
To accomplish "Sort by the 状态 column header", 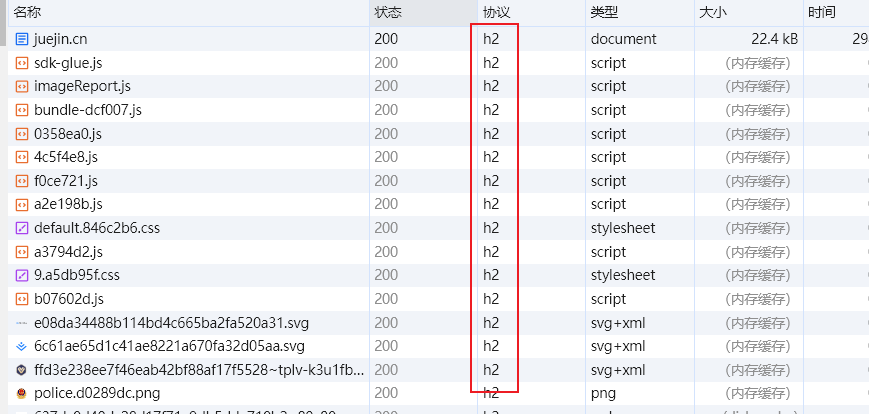I will pyautogui.click(x=388, y=12).
